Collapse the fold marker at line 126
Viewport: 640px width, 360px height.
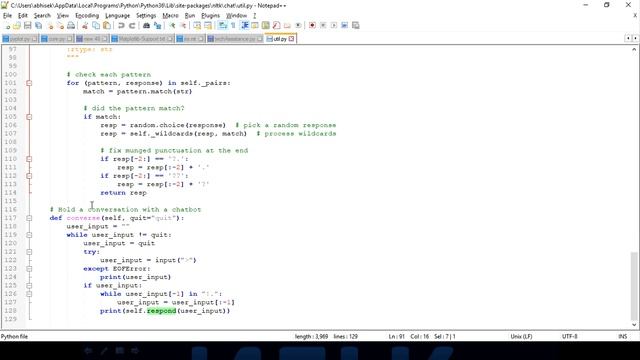click(x=29, y=294)
